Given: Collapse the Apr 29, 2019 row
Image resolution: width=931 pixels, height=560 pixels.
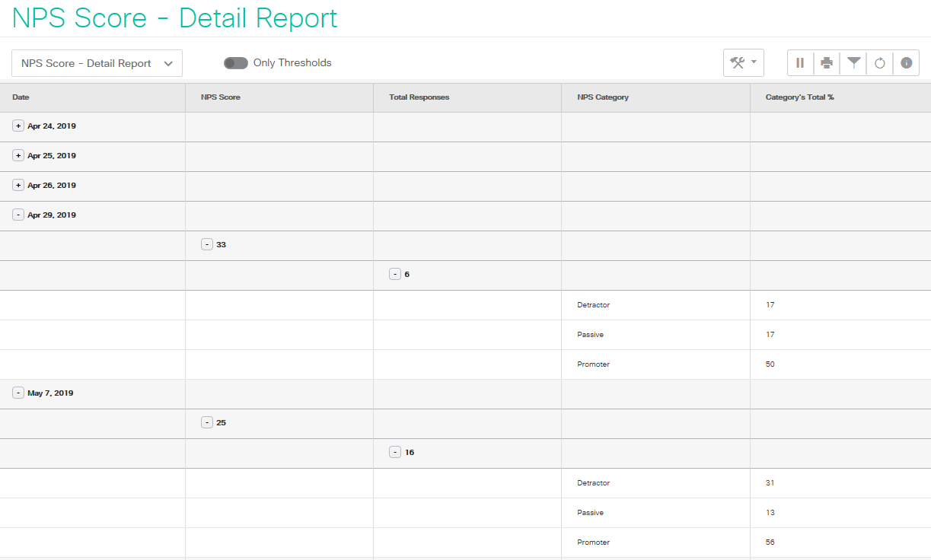Looking at the screenshot, I should 18,215.
